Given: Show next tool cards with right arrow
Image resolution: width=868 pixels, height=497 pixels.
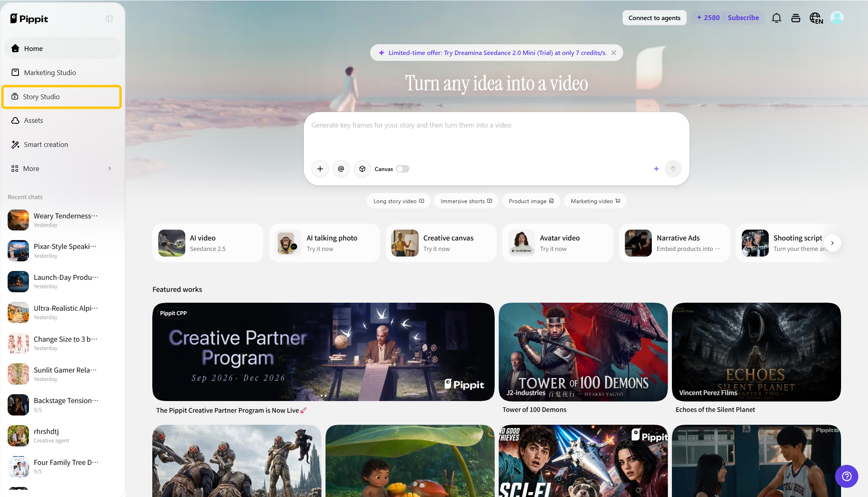Looking at the screenshot, I should click(x=832, y=243).
